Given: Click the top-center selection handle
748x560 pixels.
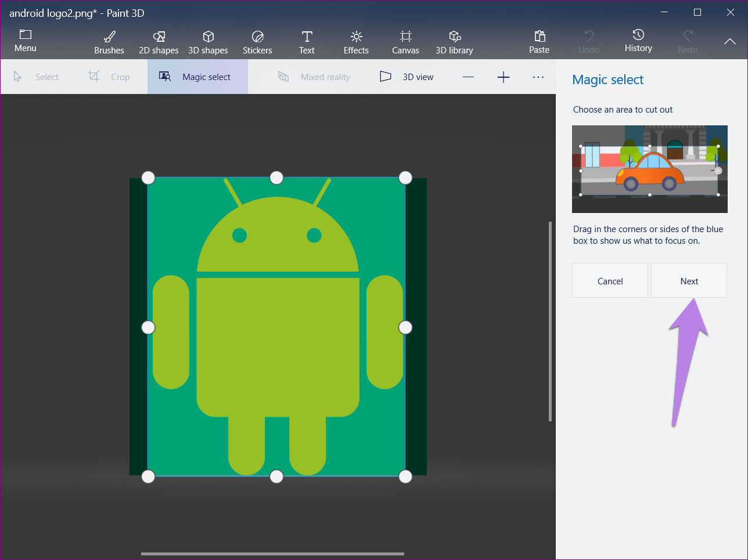Looking at the screenshot, I should [x=276, y=178].
